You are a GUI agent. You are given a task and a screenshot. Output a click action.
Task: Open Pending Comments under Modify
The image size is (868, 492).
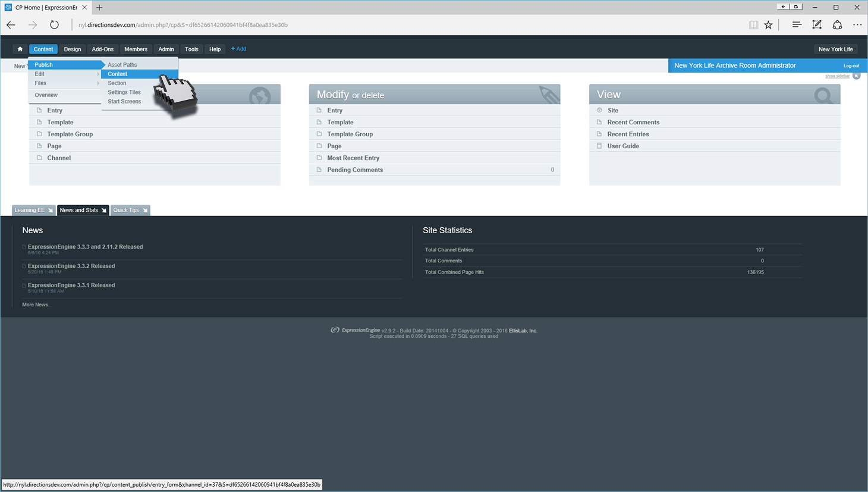tap(355, 170)
